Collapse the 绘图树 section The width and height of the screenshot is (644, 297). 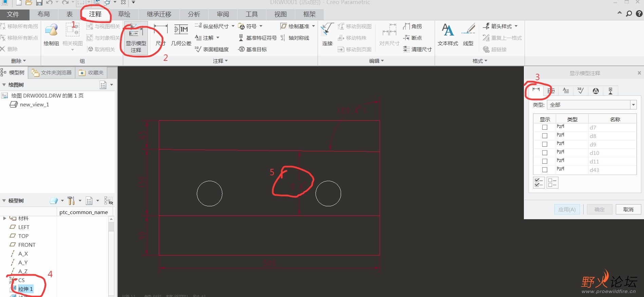[x=4, y=85]
